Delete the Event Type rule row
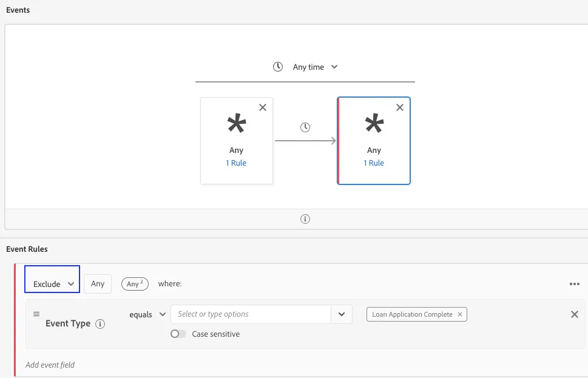Screen dimensions: 588x378 click(x=575, y=314)
